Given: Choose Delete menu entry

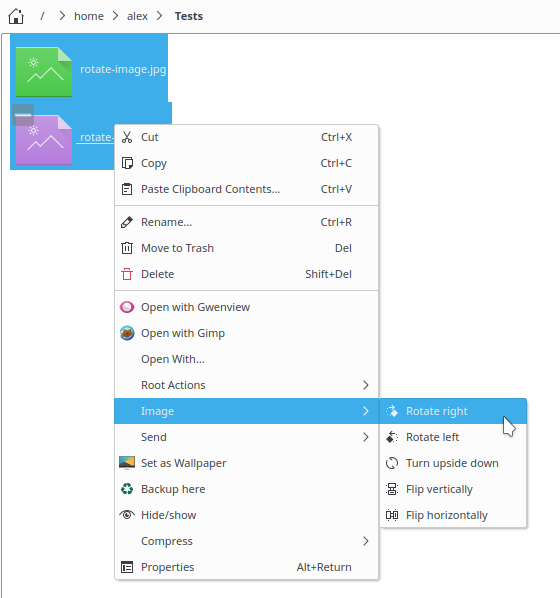Looking at the screenshot, I should click(246, 274).
